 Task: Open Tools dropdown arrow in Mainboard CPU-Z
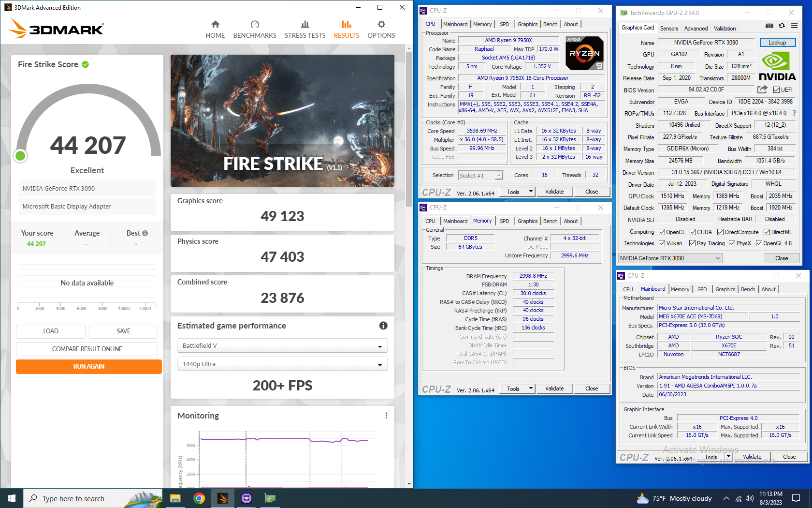[x=728, y=457]
